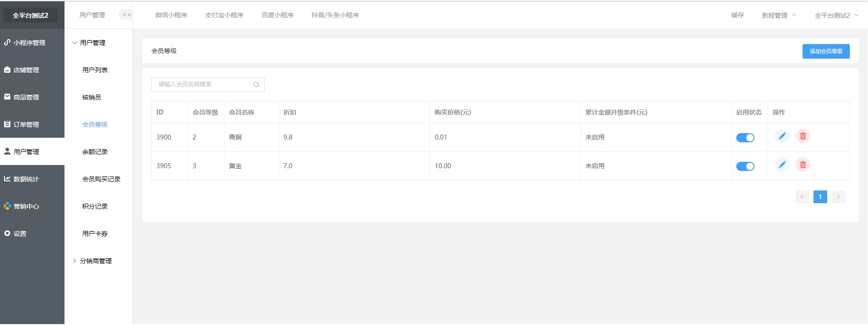
Task: Open 积分记录 submenu item
Action: (x=95, y=206)
